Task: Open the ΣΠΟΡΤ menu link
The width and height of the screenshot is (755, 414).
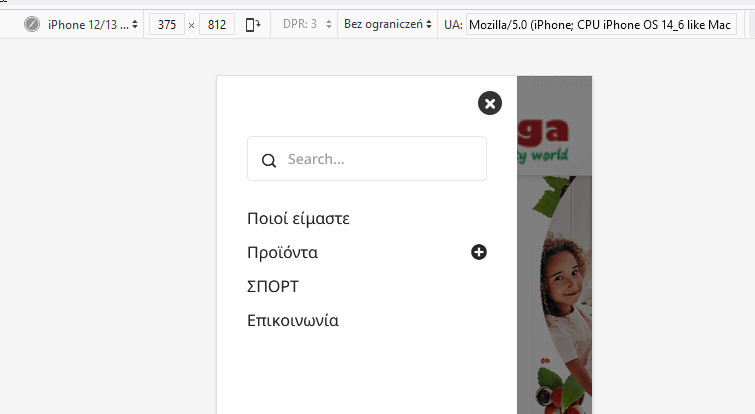Action: pos(273,286)
